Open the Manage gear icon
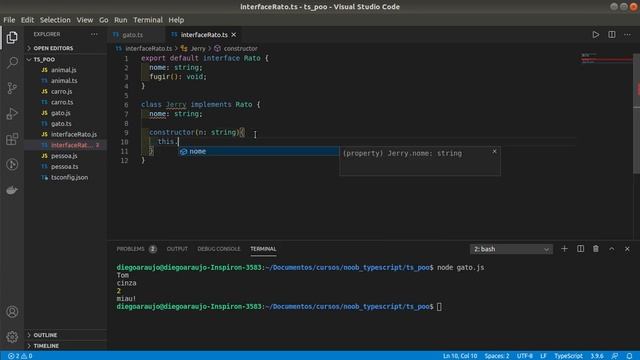 tap(12, 337)
